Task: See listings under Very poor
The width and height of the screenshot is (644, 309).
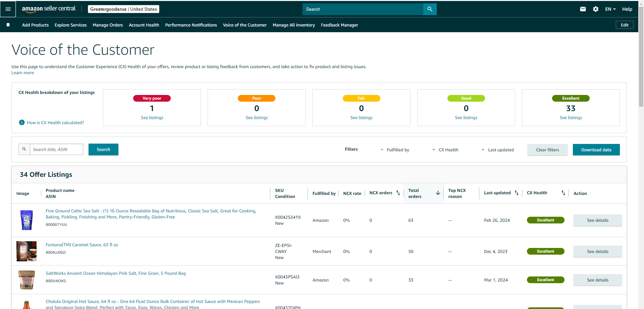Action: coord(152,117)
